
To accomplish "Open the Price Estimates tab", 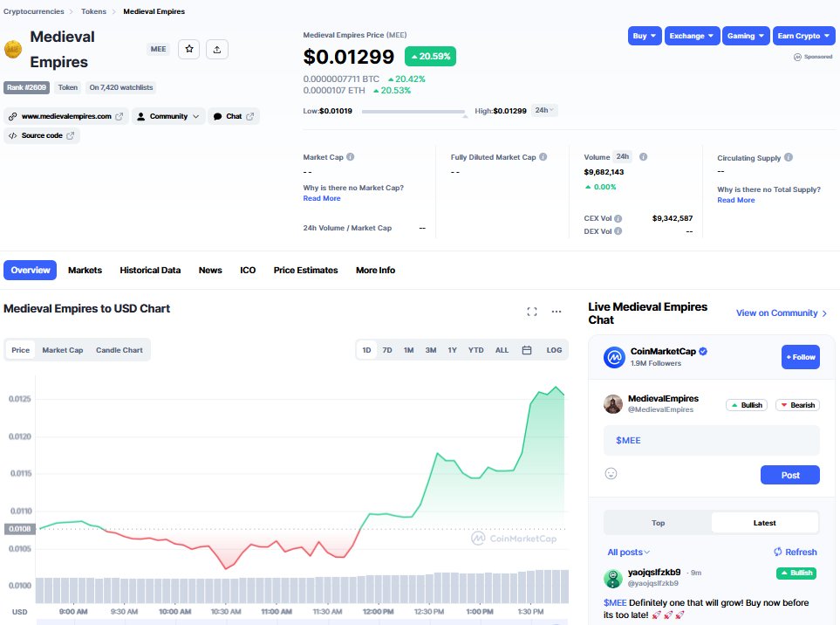I will coord(306,270).
